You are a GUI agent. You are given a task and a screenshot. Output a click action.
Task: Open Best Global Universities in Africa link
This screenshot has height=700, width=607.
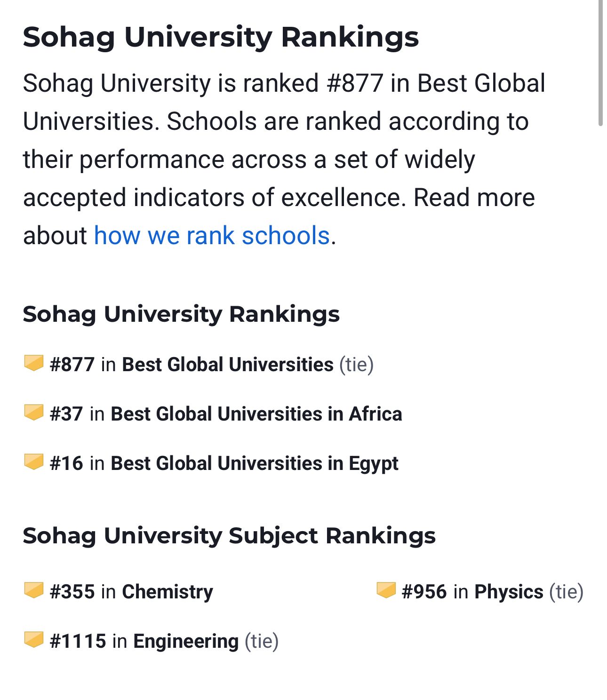click(256, 414)
